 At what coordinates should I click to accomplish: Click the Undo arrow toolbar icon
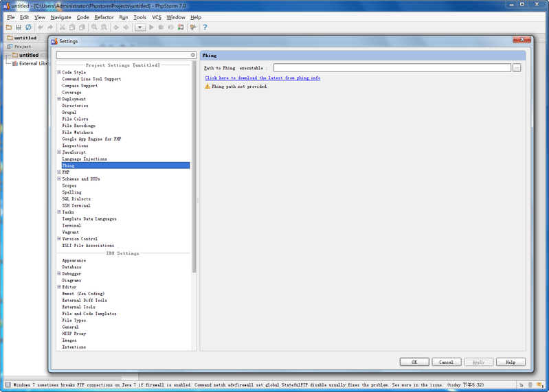coord(41,27)
